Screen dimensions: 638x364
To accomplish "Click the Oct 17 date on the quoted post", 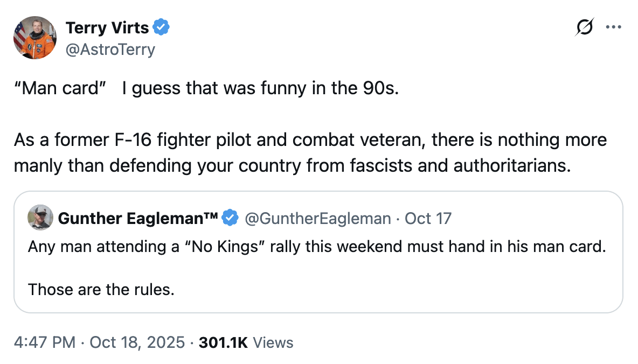I will [428, 218].
